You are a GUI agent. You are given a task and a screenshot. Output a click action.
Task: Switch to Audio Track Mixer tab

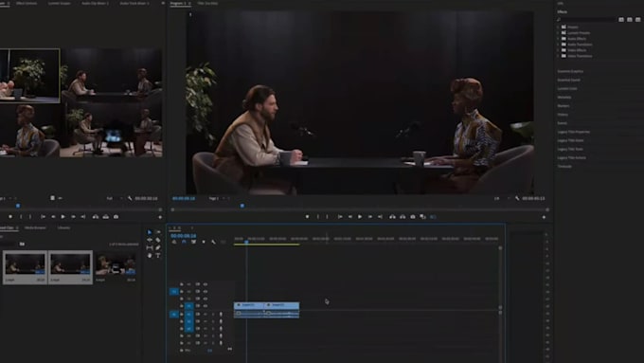134,3
